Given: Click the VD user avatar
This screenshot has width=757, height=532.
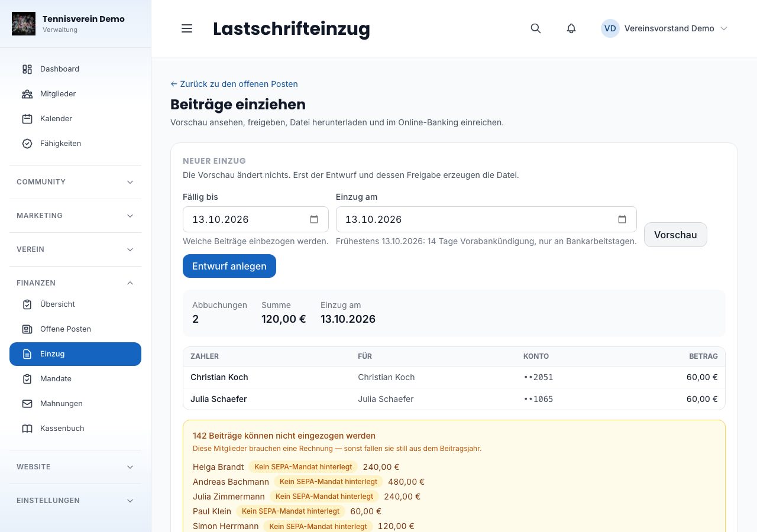Looking at the screenshot, I should [610, 28].
